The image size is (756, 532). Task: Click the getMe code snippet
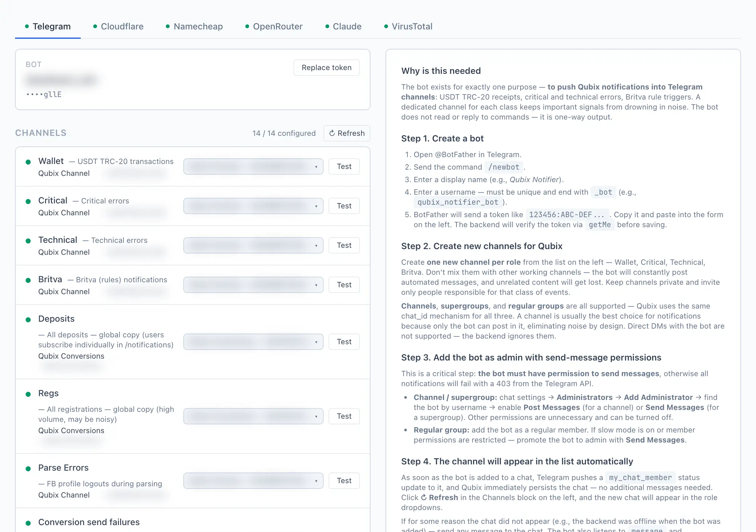coord(600,225)
